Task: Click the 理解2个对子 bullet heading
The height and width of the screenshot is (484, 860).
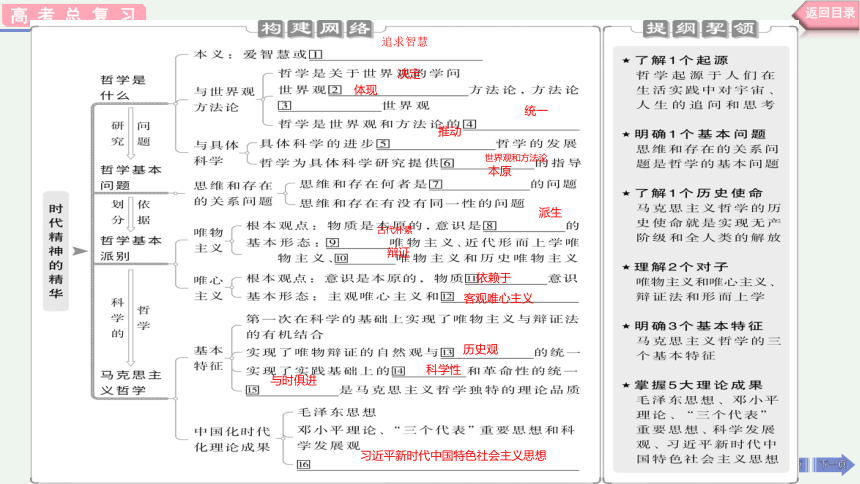Action: click(681, 267)
